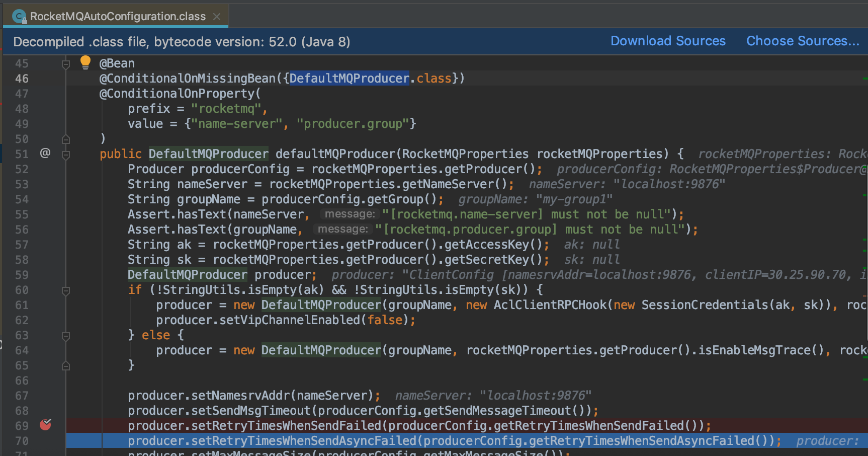
Task: Collapse the fold marker at line 45
Action: click(x=65, y=64)
